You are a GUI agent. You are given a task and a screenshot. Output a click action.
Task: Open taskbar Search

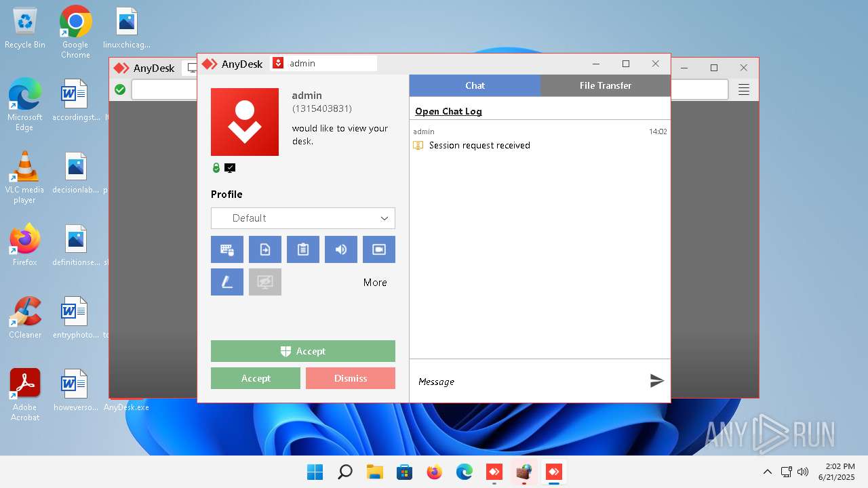[x=345, y=472]
